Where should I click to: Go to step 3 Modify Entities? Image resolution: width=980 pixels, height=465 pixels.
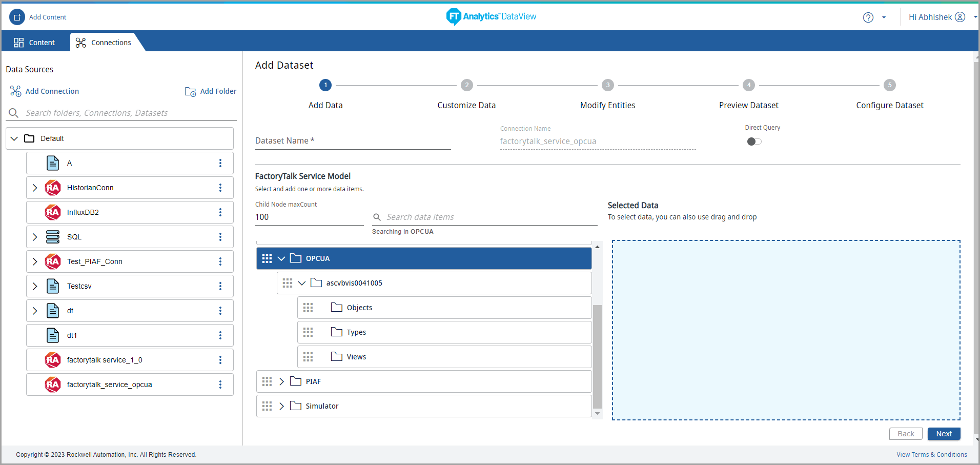607,85
